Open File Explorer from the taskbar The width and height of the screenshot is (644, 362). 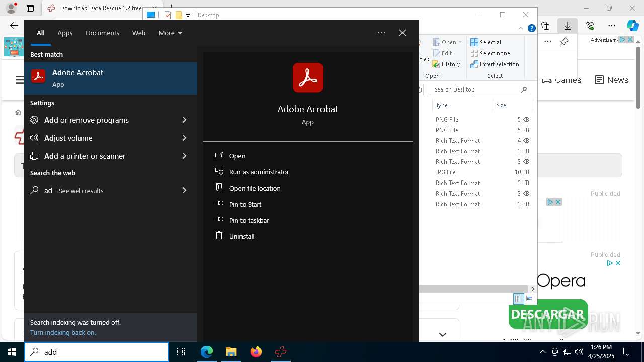(231, 352)
